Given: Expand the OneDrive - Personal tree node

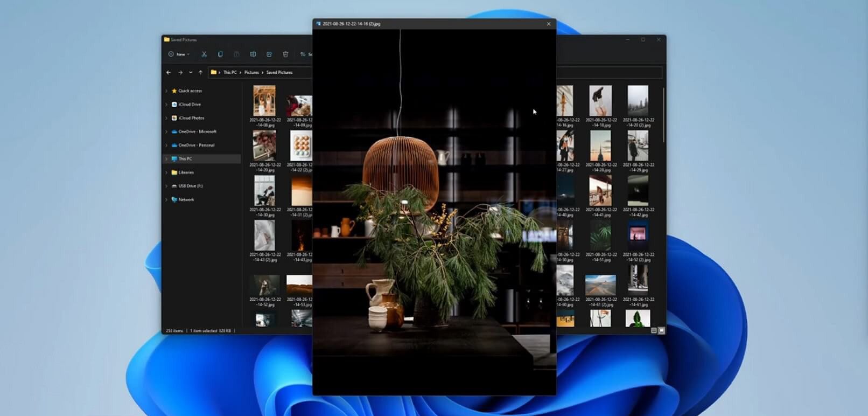Looking at the screenshot, I should [166, 145].
